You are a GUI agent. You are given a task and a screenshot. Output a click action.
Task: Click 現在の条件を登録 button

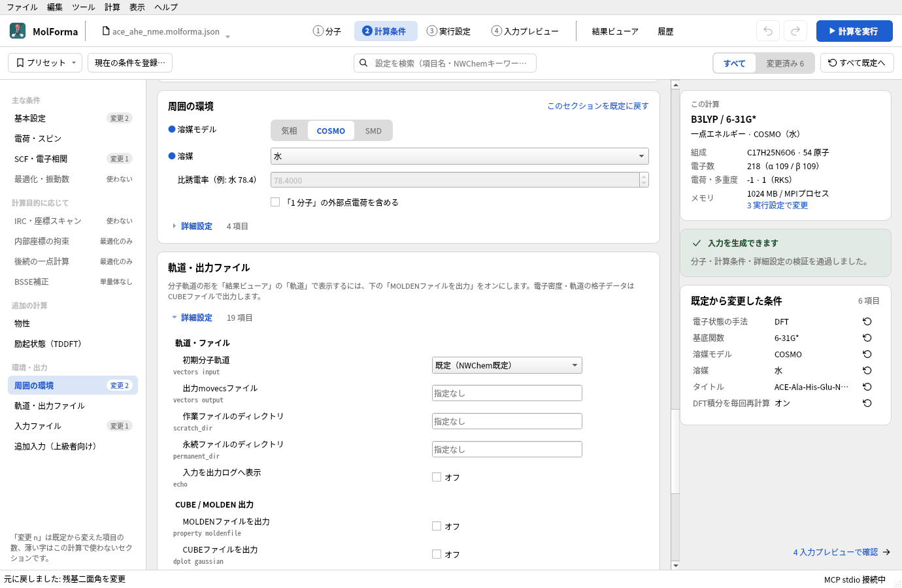pos(130,63)
